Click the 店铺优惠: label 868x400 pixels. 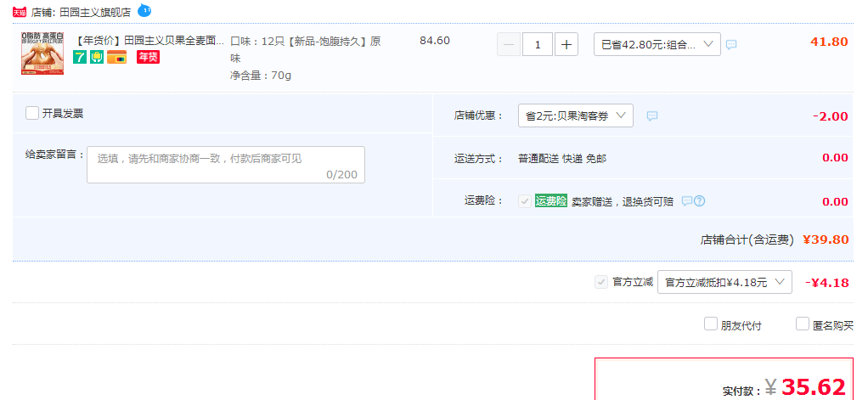point(479,116)
